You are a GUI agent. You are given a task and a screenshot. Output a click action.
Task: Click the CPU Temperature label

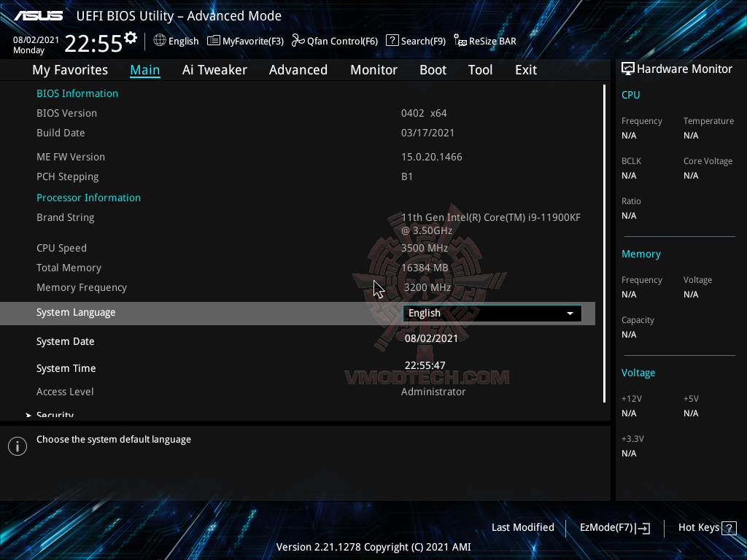[x=708, y=121]
